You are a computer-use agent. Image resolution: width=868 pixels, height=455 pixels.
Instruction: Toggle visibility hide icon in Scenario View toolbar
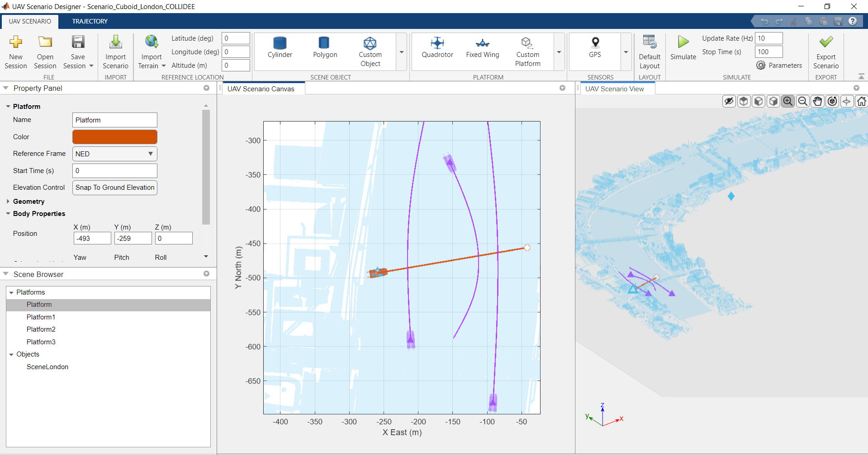coord(729,101)
